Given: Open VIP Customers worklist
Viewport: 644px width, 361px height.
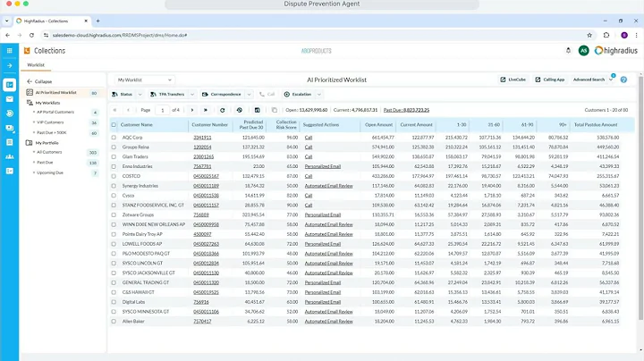Looking at the screenshot, I should click(50, 122).
